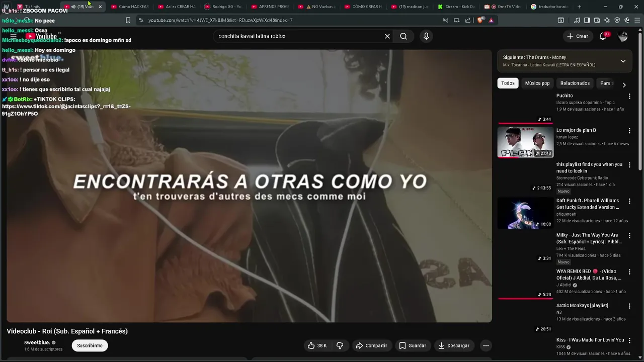Click the Suscribirme button
644x362 pixels.
coord(90,345)
